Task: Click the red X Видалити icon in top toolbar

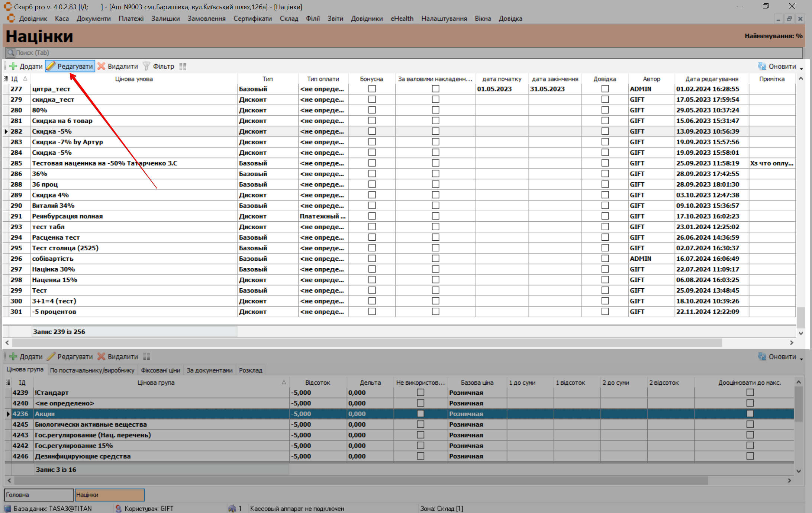Action: click(x=101, y=66)
